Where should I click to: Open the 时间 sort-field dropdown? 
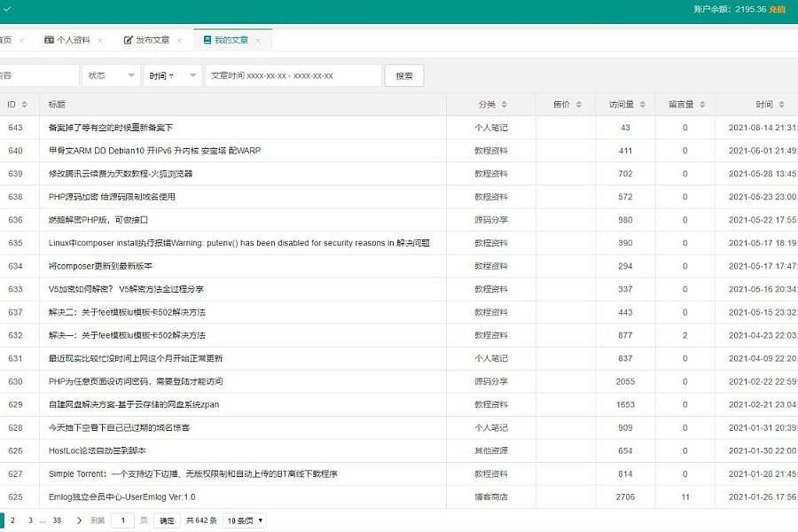173,75
